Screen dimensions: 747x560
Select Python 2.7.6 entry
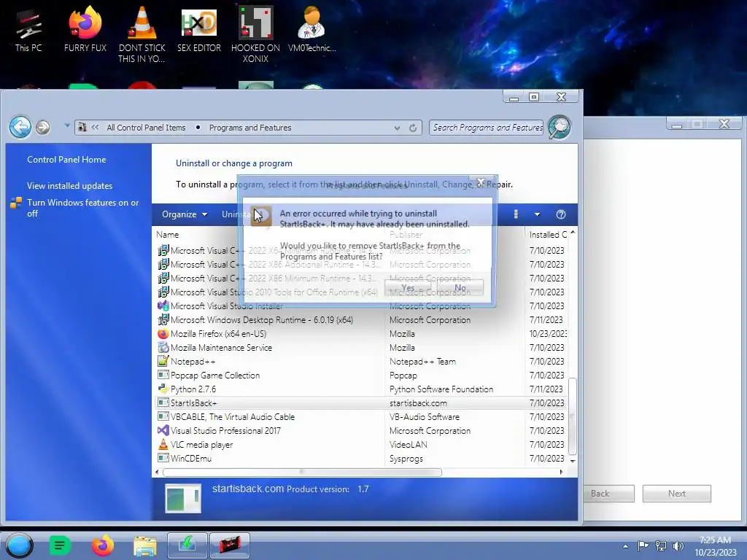pos(361,389)
